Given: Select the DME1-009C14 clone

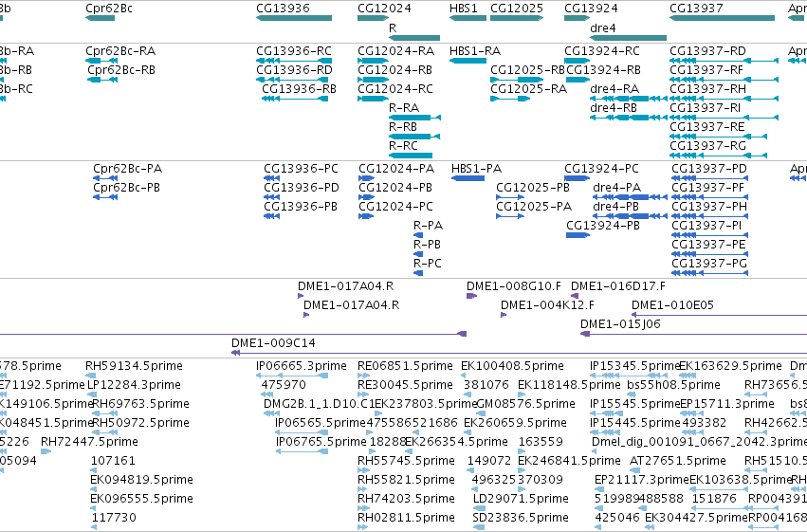Looking at the screenshot, I should pyautogui.click(x=519, y=353).
